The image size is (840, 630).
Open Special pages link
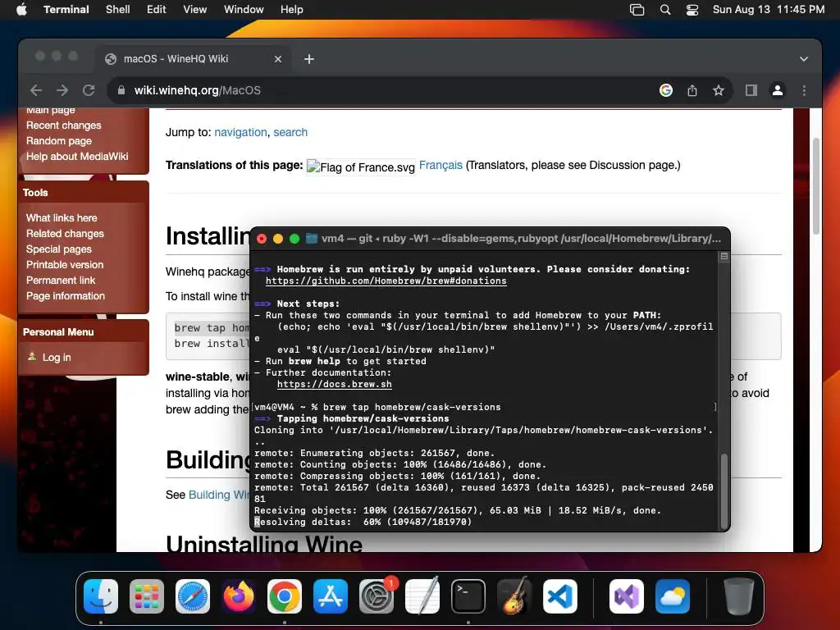[59, 249]
